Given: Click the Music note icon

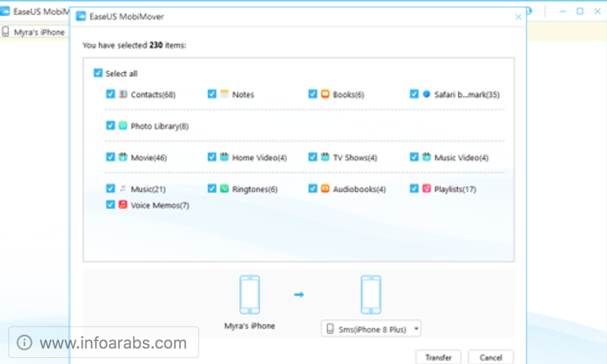Looking at the screenshot, I should click(x=123, y=189).
